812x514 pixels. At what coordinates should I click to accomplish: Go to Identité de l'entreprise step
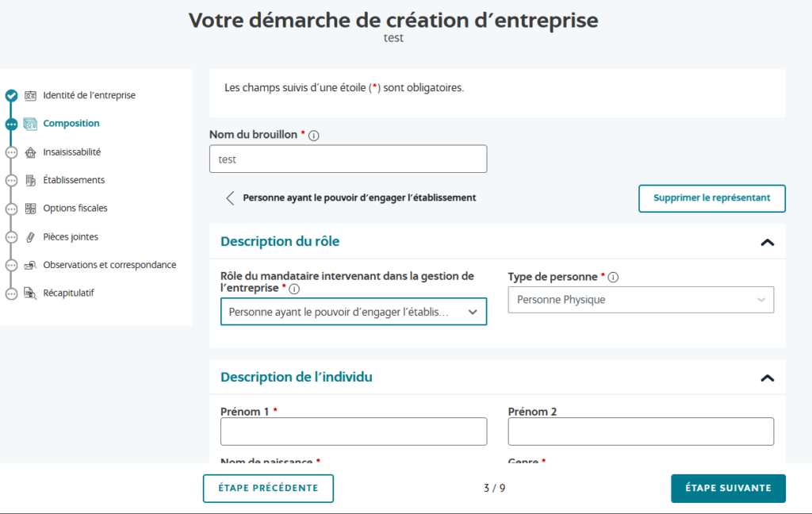pos(89,95)
